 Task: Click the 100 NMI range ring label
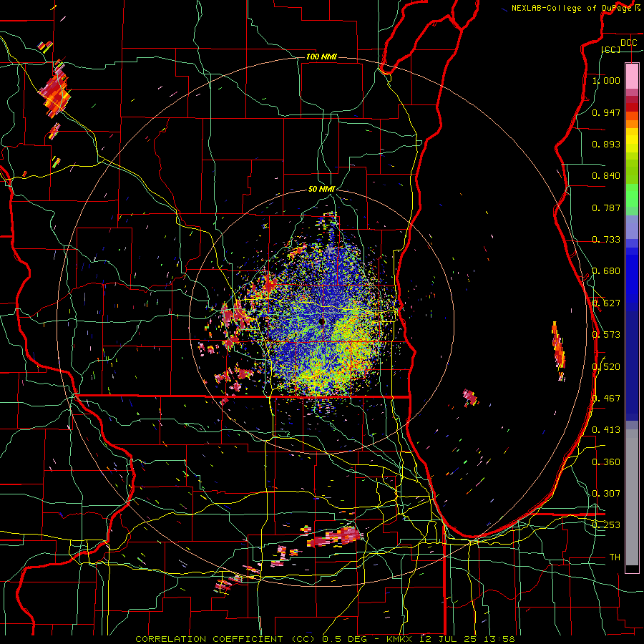(321, 57)
